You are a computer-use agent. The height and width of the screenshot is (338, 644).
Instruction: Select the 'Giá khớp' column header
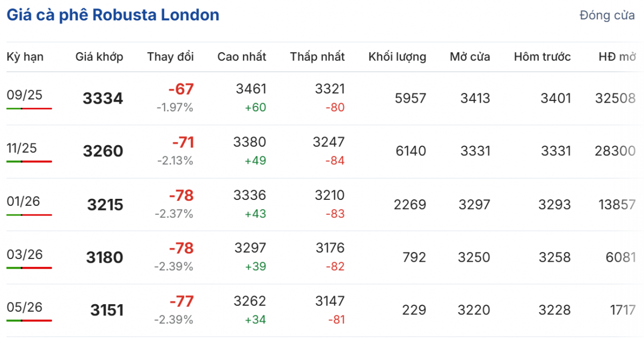point(99,57)
